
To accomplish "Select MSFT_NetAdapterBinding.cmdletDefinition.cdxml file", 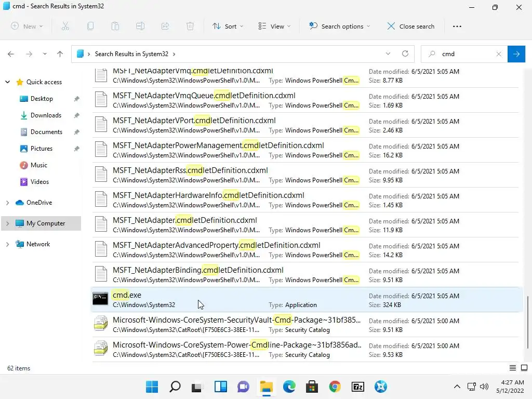I will (x=305, y=275).
